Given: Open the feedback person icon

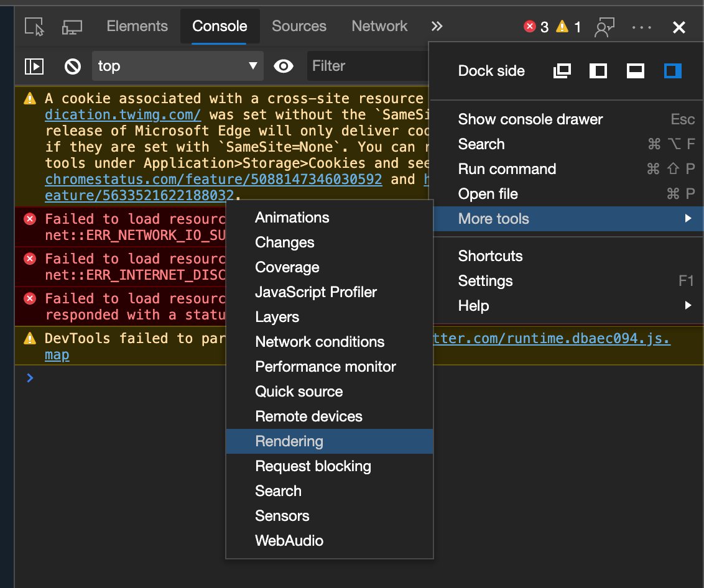Looking at the screenshot, I should [x=604, y=27].
